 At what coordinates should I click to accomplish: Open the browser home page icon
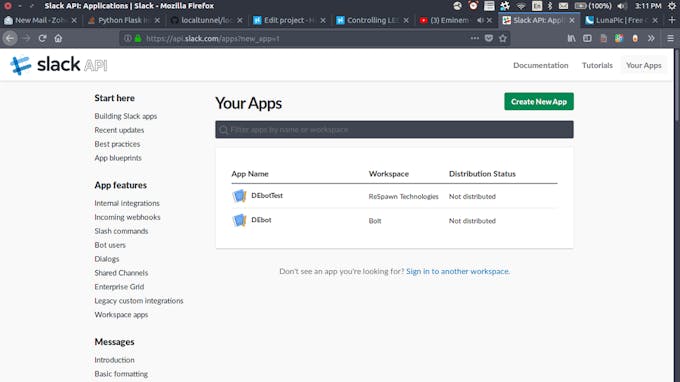click(58, 38)
